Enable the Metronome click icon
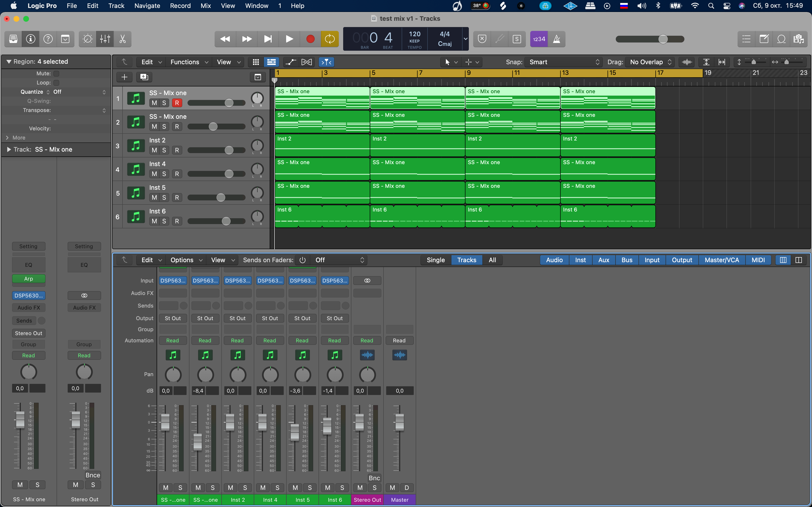Viewport: 812px width, 507px height. click(x=556, y=39)
